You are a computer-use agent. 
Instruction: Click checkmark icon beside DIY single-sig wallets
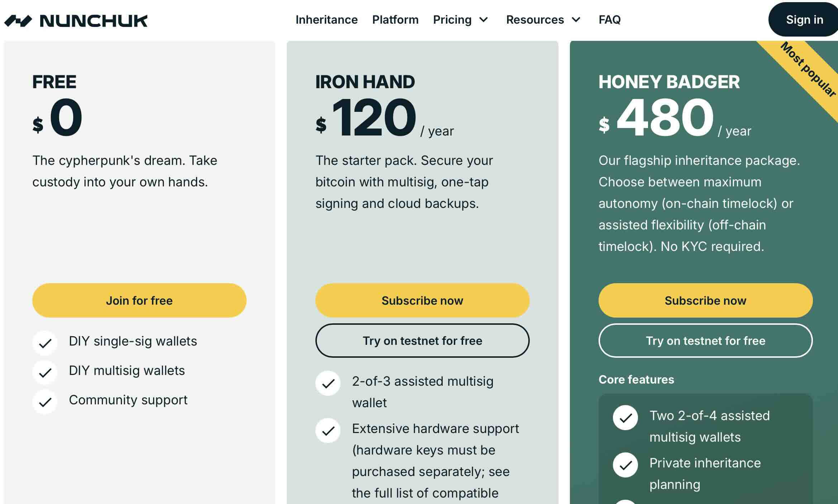pos(45,343)
